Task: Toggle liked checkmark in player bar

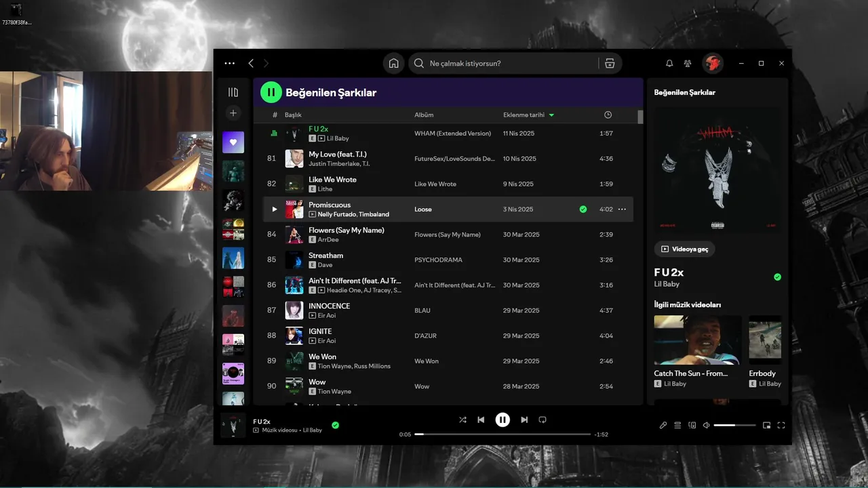Action: tap(335, 425)
